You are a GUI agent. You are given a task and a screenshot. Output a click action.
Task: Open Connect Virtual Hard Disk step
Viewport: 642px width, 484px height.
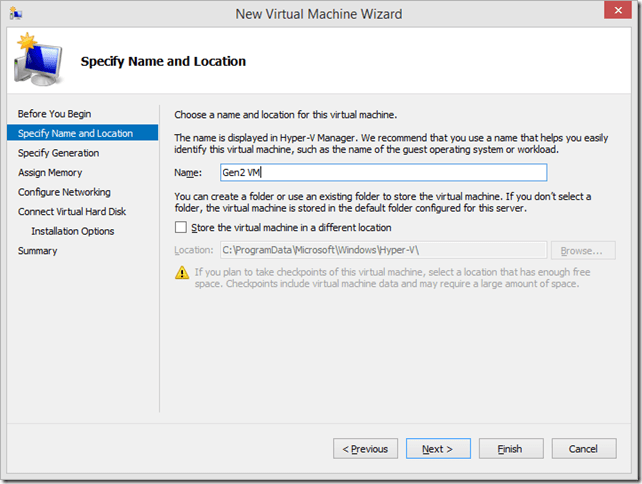[x=72, y=211]
